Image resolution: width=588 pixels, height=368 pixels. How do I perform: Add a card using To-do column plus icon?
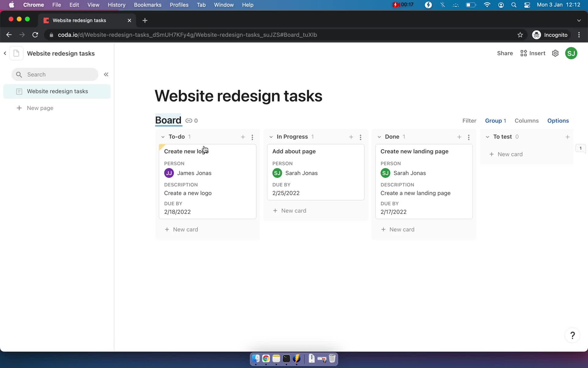point(243,137)
